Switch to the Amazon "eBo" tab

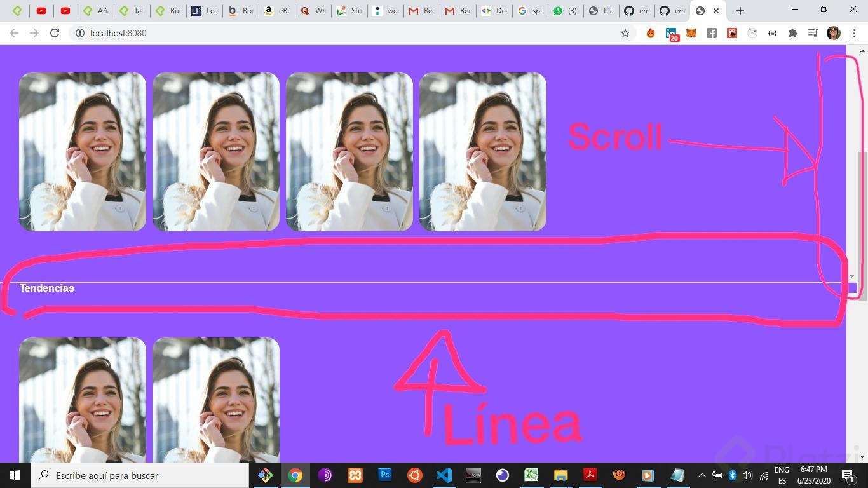276,11
